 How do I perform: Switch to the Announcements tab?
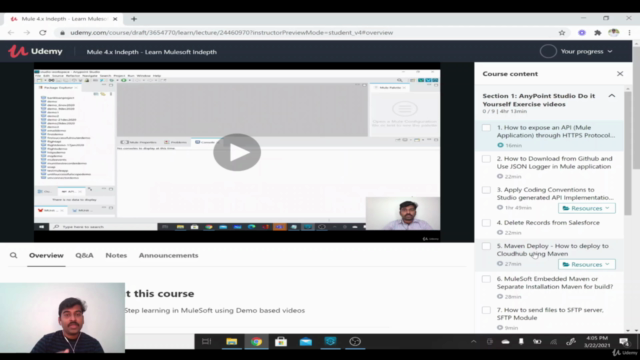(x=168, y=256)
